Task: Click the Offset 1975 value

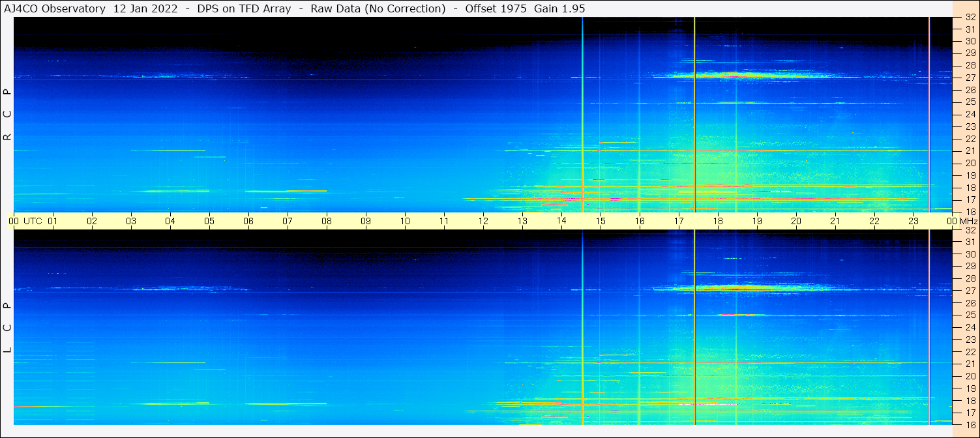Action: [x=496, y=8]
